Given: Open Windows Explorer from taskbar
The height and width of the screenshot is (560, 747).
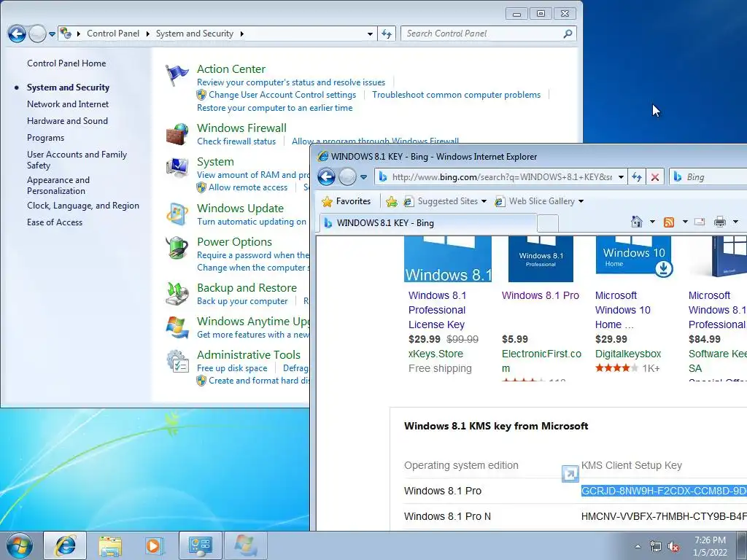Looking at the screenshot, I should point(110,545).
